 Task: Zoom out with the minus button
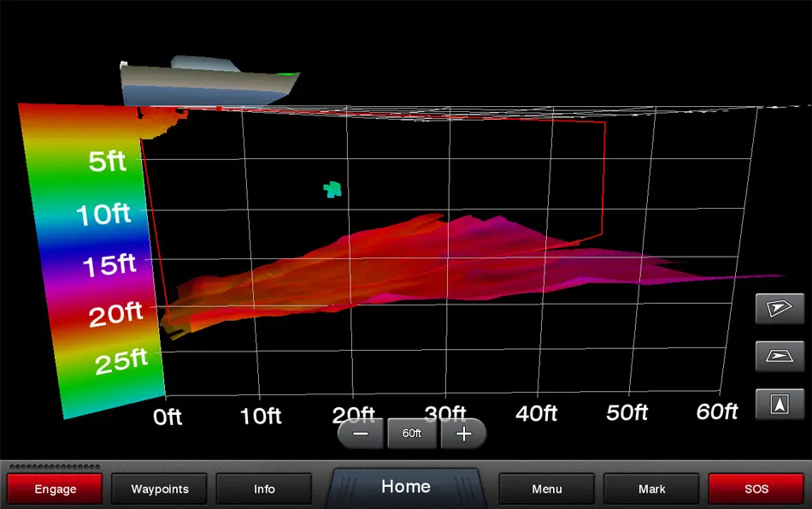click(x=361, y=434)
